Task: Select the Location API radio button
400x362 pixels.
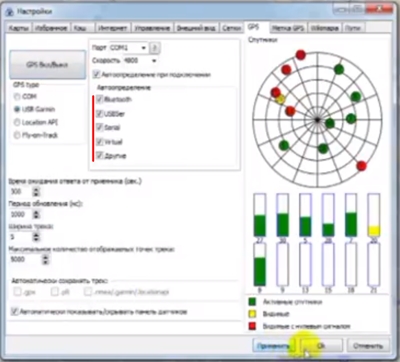Action: tap(17, 122)
